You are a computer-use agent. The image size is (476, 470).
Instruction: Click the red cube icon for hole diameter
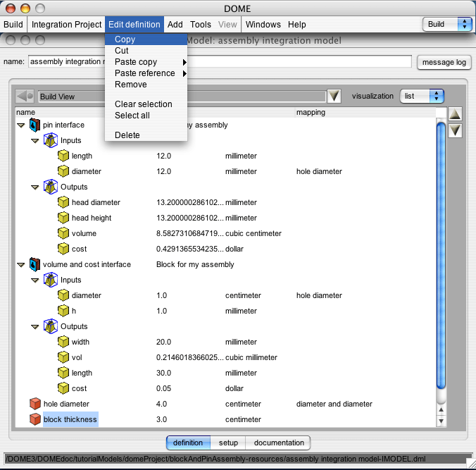click(x=35, y=404)
